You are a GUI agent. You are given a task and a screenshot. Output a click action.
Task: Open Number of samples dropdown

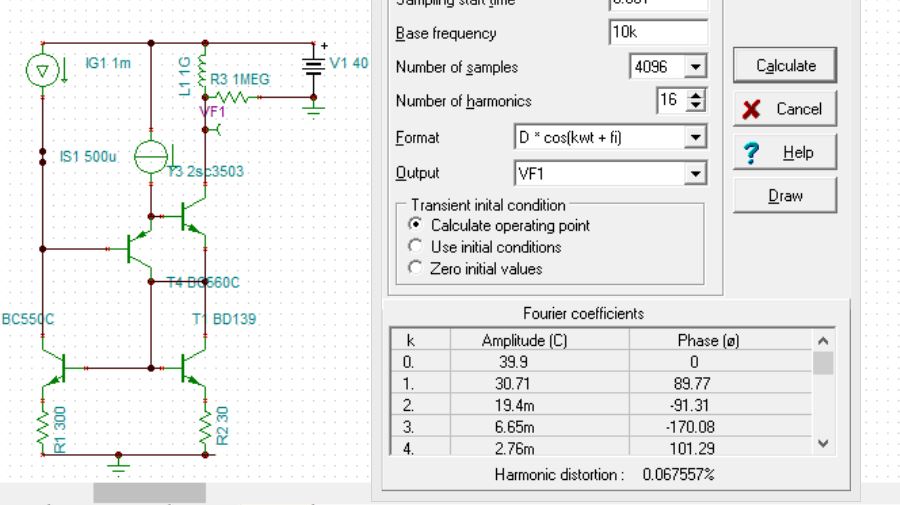[695, 67]
